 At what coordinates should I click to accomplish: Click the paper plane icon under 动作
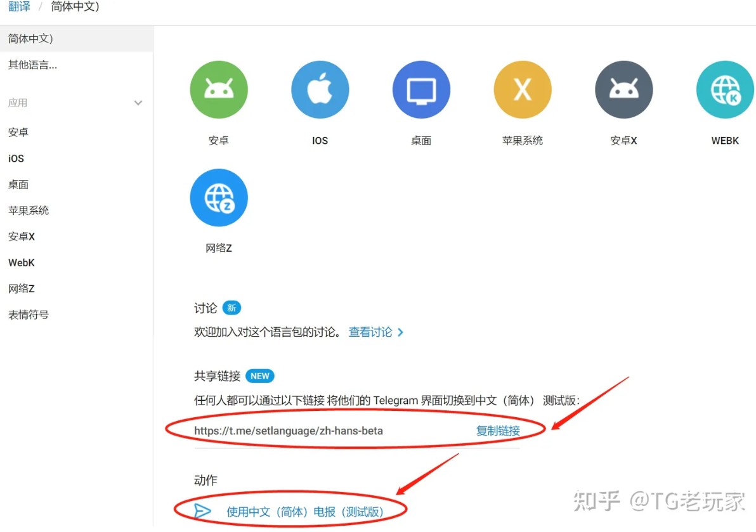[202, 511]
